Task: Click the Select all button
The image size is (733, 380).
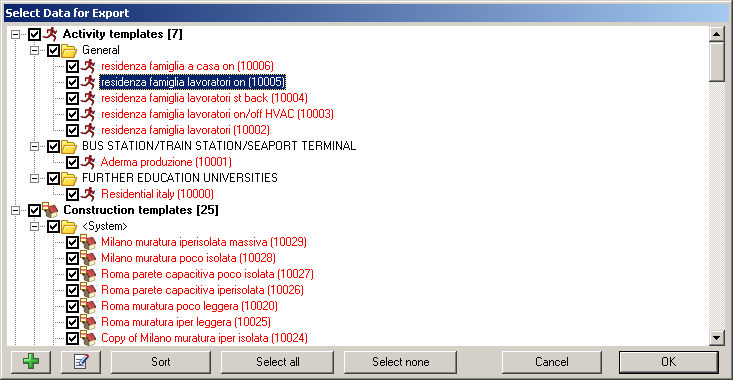Action: pyautogui.click(x=278, y=362)
